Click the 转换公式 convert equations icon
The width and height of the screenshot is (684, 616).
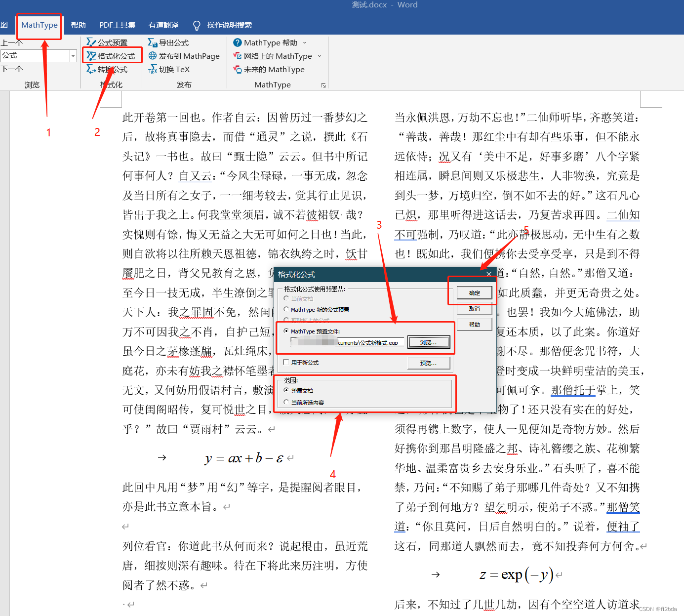[91, 69]
